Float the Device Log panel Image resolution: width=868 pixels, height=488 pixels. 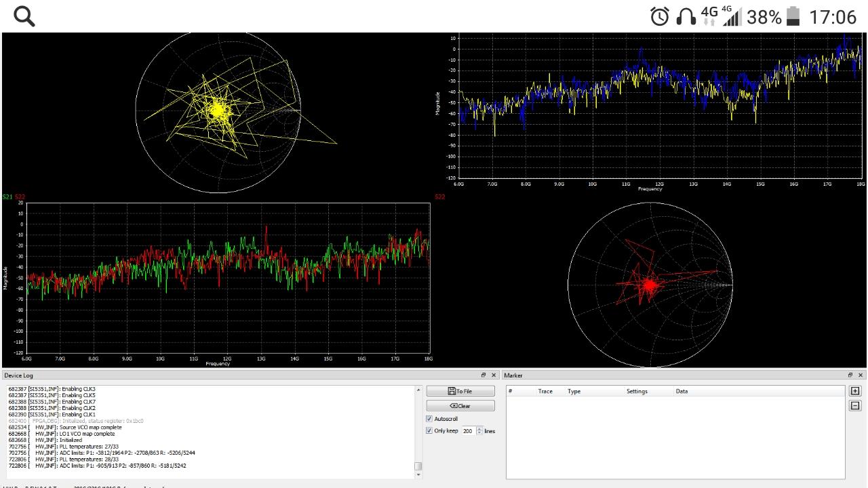pyautogui.click(x=484, y=375)
